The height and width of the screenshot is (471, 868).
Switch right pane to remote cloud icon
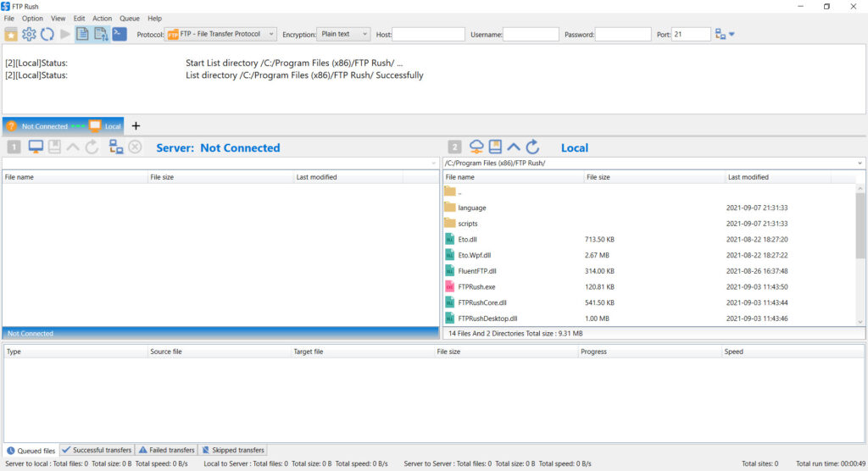[x=476, y=147]
